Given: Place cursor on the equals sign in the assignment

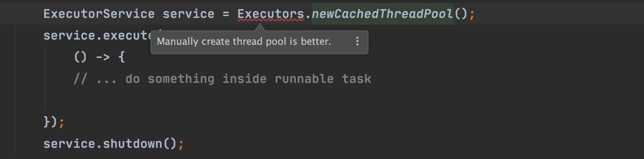Looking at the screenshot, I should pyautogui.click(x=226, y=14).
